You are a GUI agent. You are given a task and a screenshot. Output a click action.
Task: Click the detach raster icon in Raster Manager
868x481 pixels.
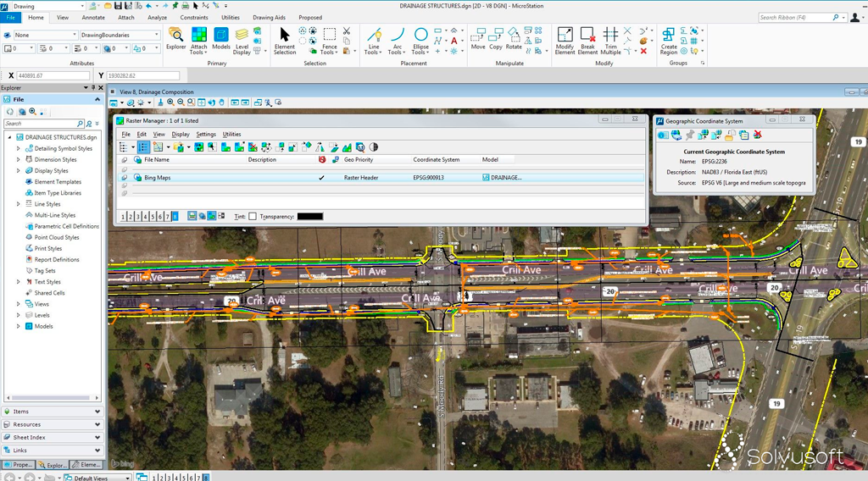pyautogui.click(x=253, y=147)
